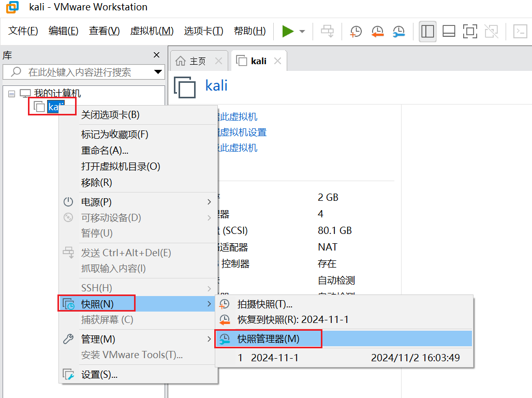Click the 自动检测 device value
The width and height of the screenshot is (532, 398).
(336, 281)
